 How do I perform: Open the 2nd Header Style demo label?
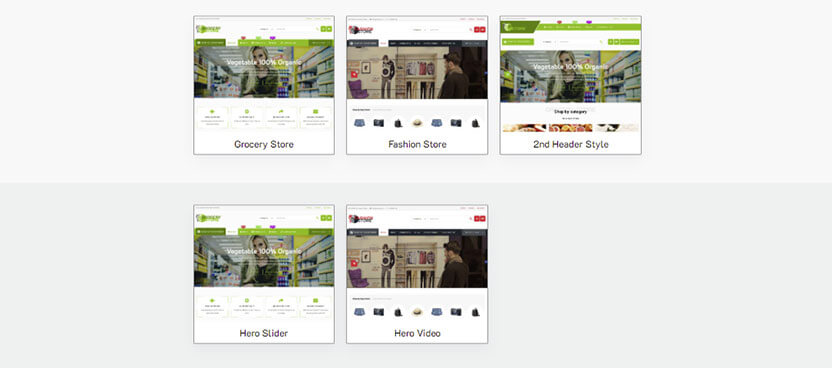(x=570, y=144)
